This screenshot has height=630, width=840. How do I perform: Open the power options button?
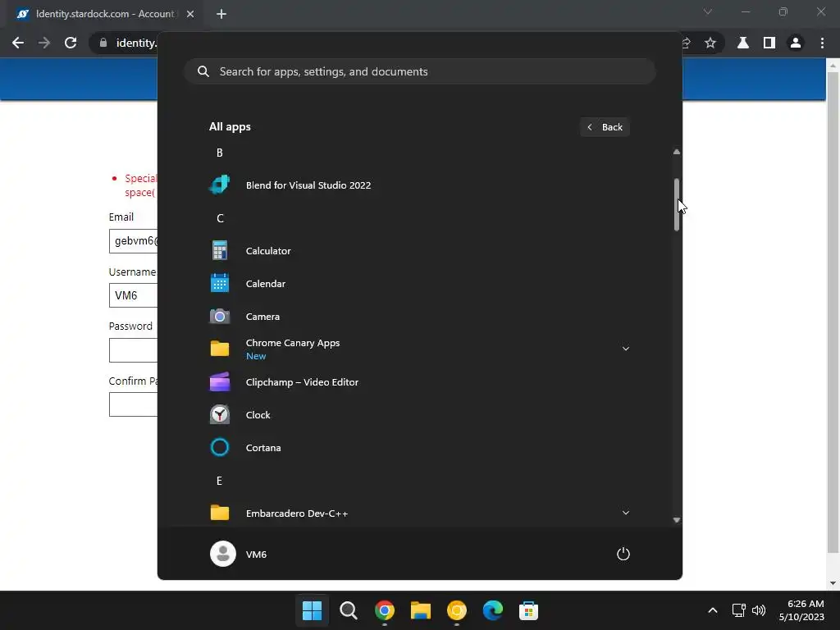tap(623, 554)
